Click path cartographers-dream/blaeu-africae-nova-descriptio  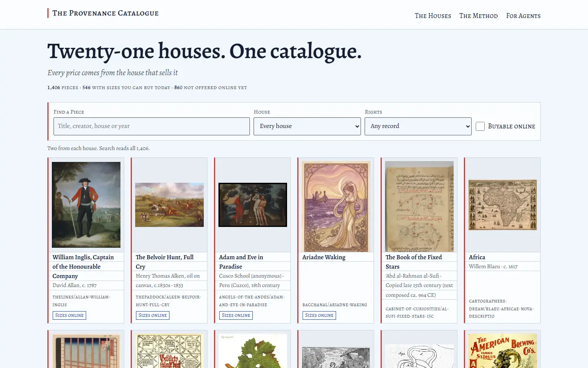tap(501, 309)
